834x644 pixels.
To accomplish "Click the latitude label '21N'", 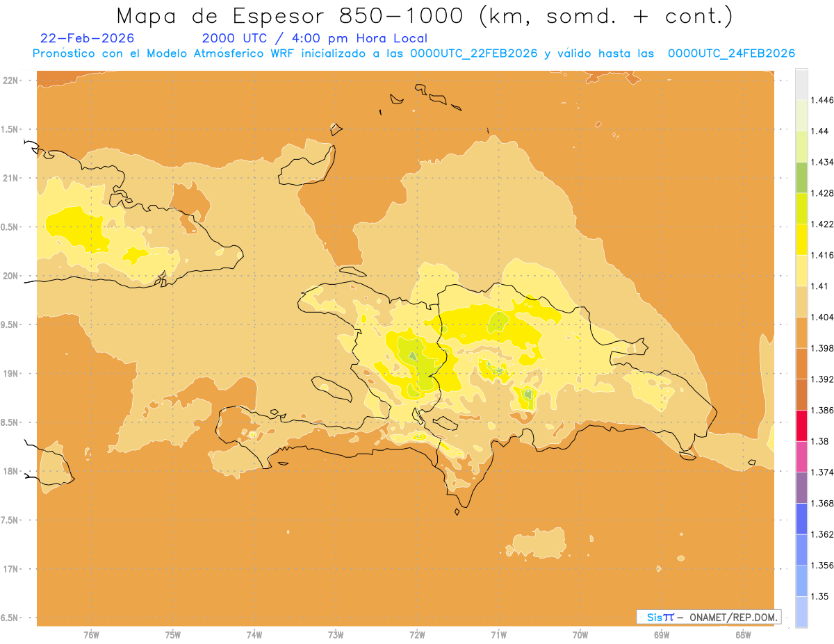I will (x=10, y=179).
